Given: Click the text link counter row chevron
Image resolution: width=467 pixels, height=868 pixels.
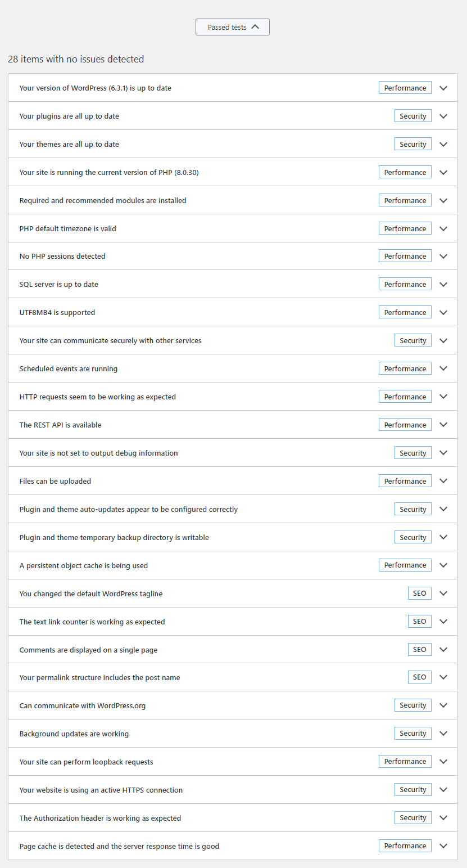Looking at the screenshot, I should 443,622.
